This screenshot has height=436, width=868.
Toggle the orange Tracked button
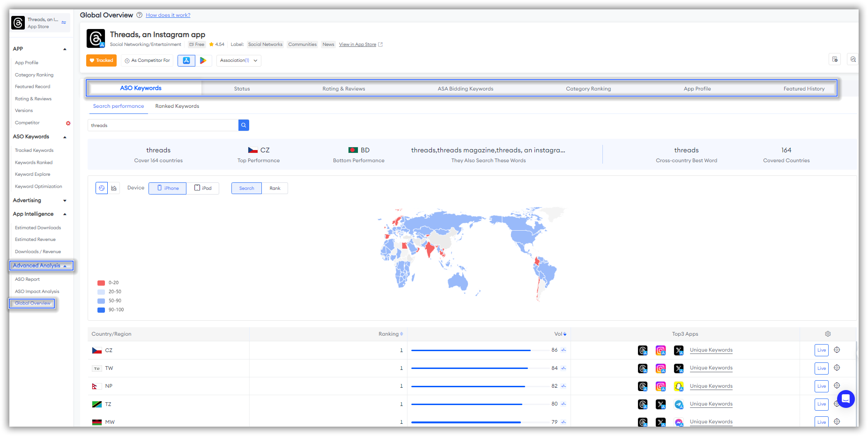(x=101, y=60)
